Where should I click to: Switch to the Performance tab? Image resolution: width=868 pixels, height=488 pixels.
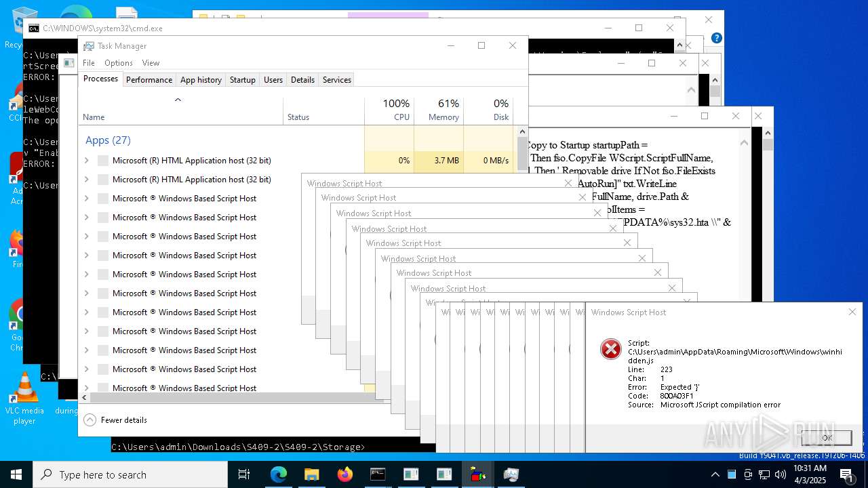[x=149, y=79]
